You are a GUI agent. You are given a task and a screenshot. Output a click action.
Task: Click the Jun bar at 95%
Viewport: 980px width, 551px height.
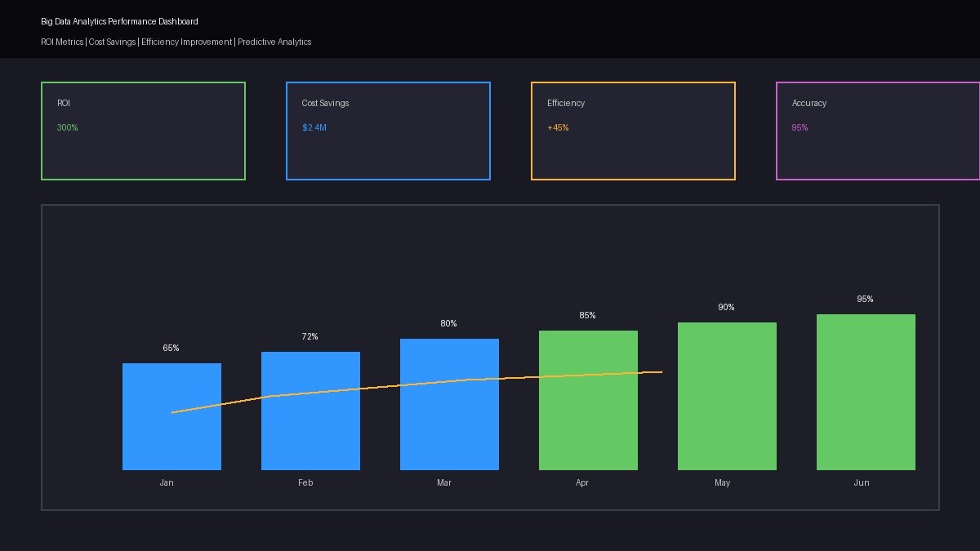[x=866, y=392]
